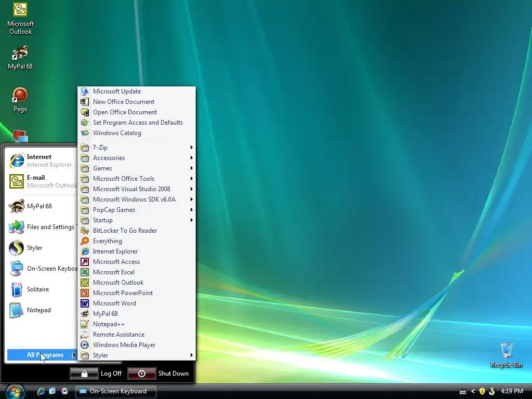532x399 pixels.
Task: Open On-Screen Keyboard from Start menu list
Action: point(42,269)
